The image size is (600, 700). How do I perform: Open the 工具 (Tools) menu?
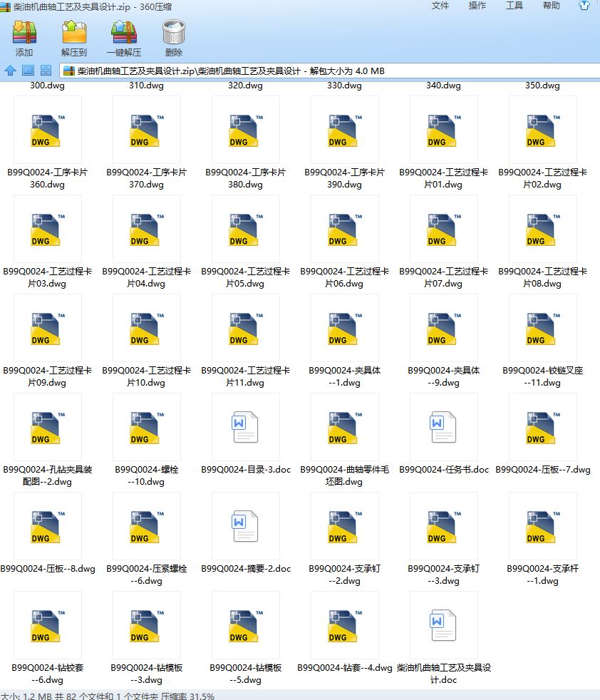(x=514, y=6)
